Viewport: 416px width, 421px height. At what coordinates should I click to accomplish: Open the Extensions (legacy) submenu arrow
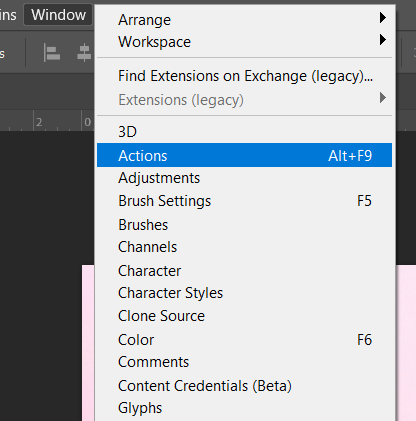383,98
